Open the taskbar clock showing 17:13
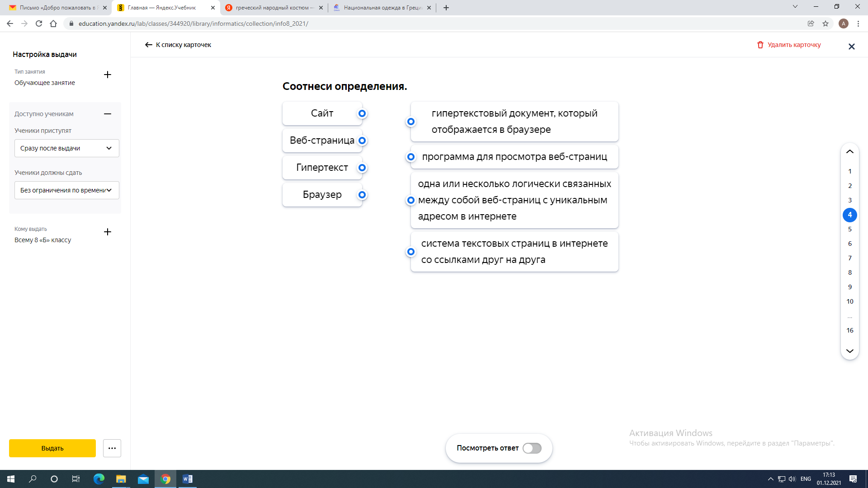This screenshot has width=868, height=488. pyautogui.click(x=829, y=479)
